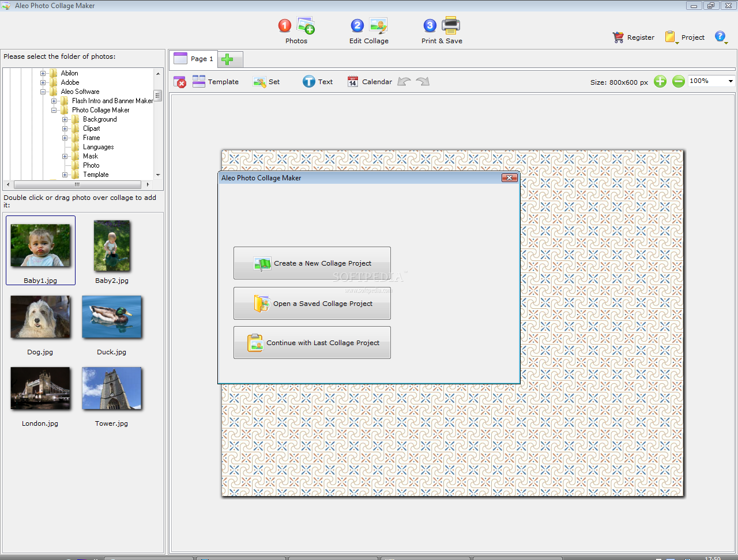The image size is (738, 560).
Task: Click folder tree scroll up arrow
Action: click(x=158, y=73)
